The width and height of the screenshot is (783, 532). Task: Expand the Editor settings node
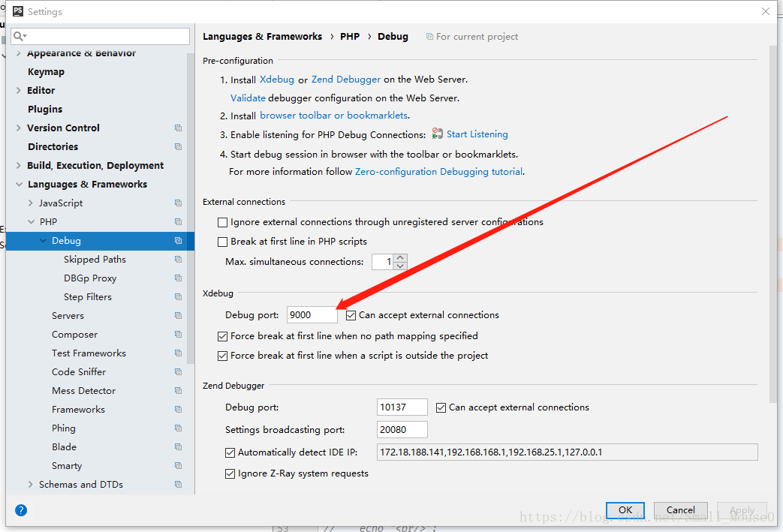click(x=19, y=90)
